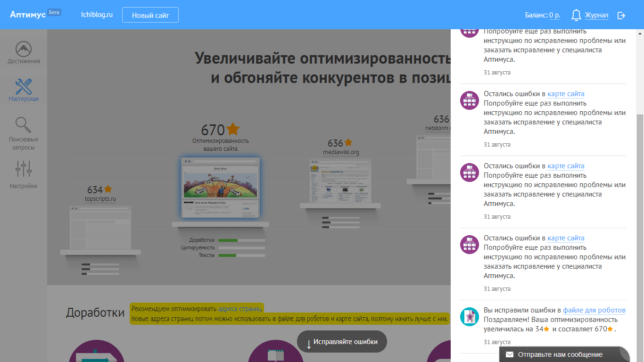
Task: Click the Доработки section heading
Action: coord(95,313)
